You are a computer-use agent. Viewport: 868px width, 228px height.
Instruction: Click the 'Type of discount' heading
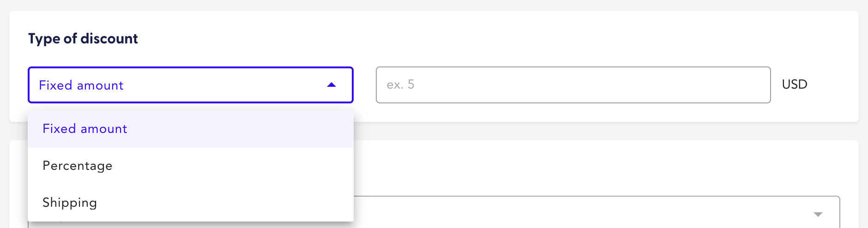point(83,39)
